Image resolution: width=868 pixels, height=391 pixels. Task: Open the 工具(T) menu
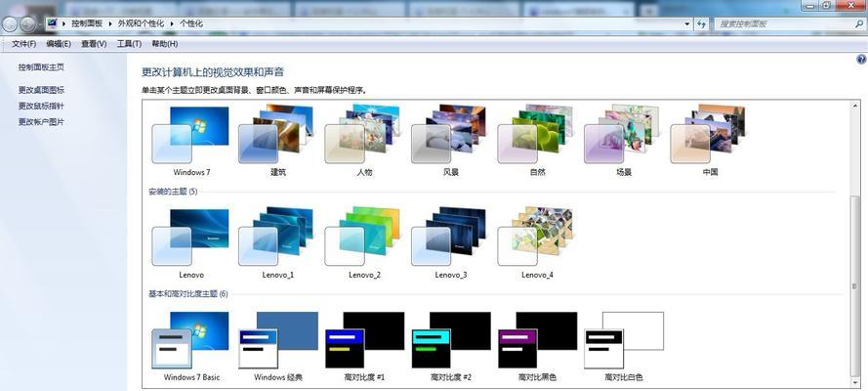[x=129, y=44]
